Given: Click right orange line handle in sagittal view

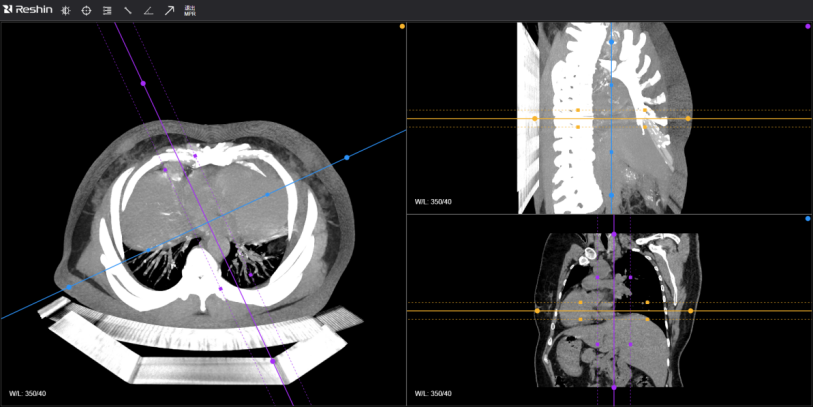Looking at the screenshot, I should click(689, 119).
